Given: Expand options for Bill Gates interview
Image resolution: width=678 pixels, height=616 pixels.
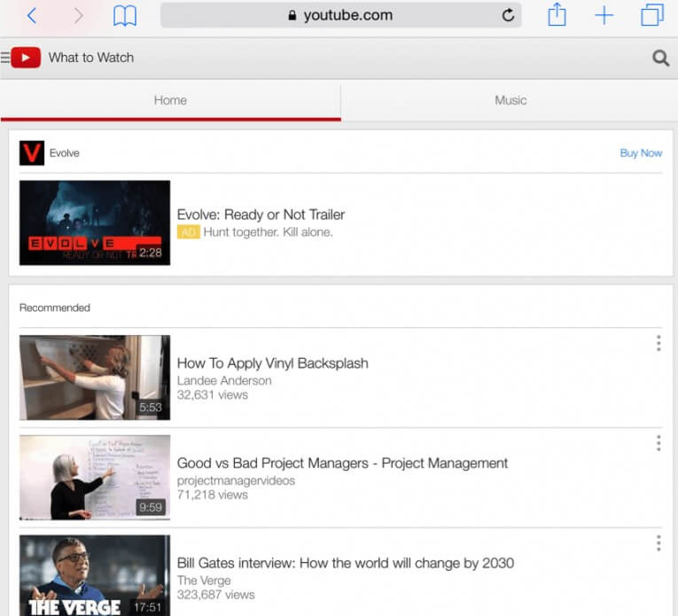Looking at the screenshot, I should (659, 543).
